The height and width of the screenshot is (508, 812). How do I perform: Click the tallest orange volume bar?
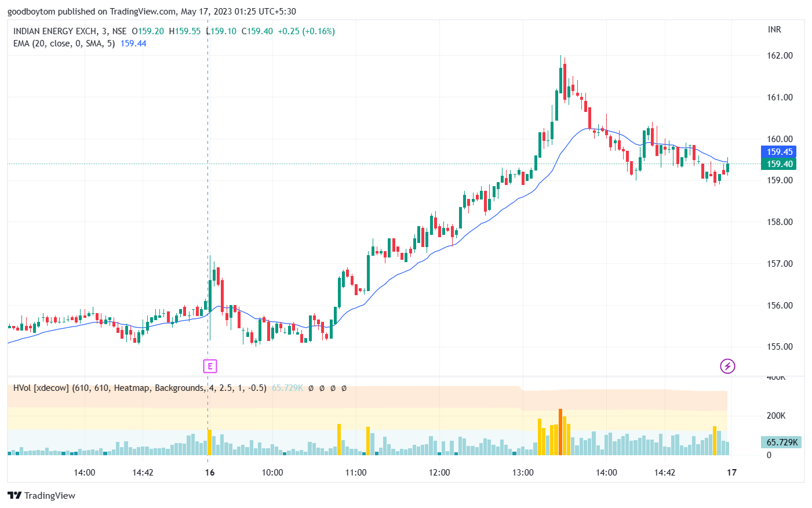click(x=560, y=432)
